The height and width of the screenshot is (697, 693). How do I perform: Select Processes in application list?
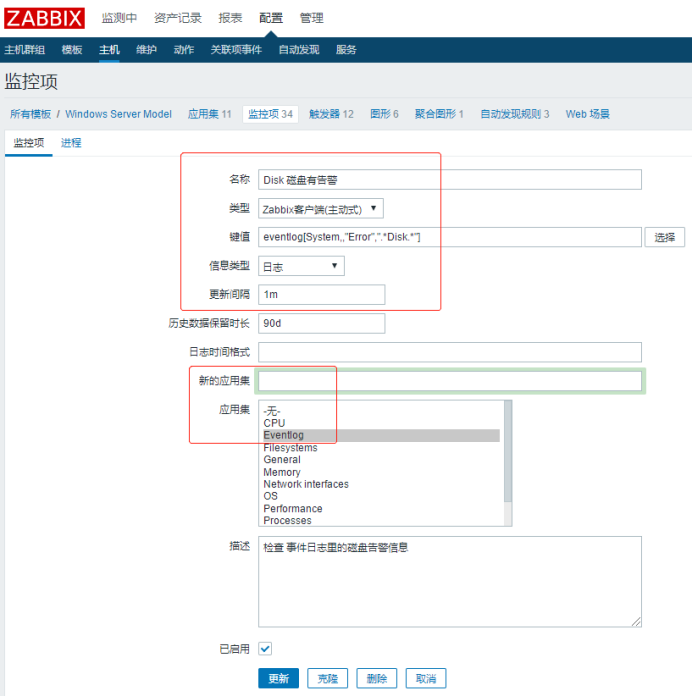coord(381,521)
